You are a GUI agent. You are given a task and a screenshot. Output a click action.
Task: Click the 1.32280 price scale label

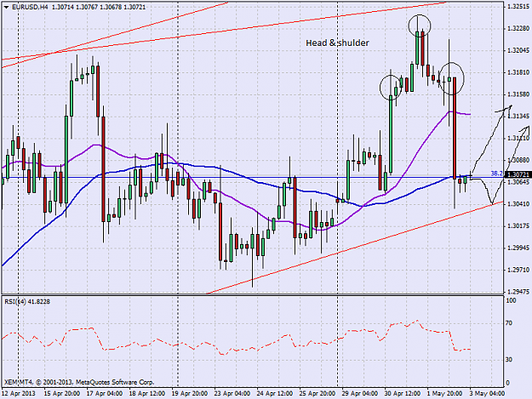pos(518,28)
